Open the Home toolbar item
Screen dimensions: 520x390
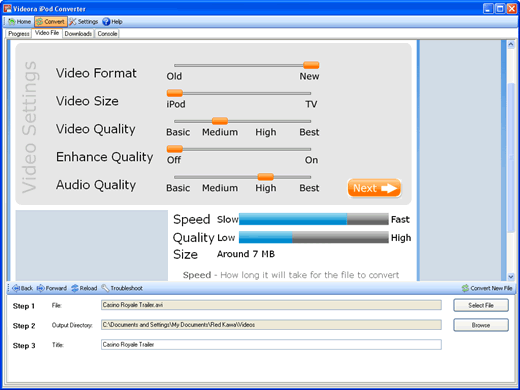pos(20,22)
